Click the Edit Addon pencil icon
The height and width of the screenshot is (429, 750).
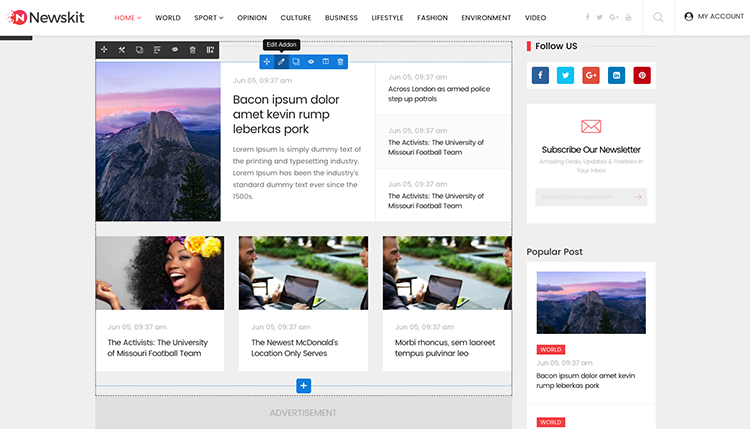(x=281, y=62)
